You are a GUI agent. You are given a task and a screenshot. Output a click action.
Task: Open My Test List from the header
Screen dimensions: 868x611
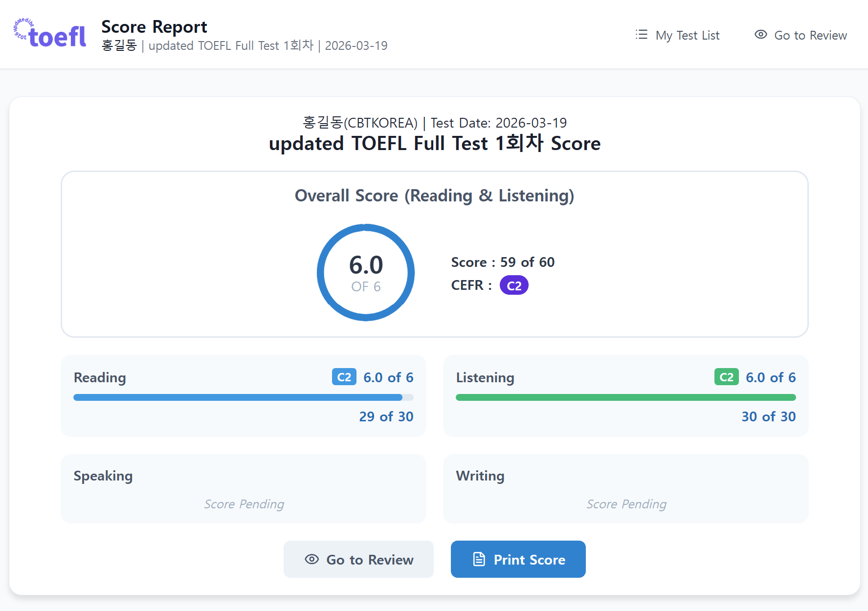point(687,35)
